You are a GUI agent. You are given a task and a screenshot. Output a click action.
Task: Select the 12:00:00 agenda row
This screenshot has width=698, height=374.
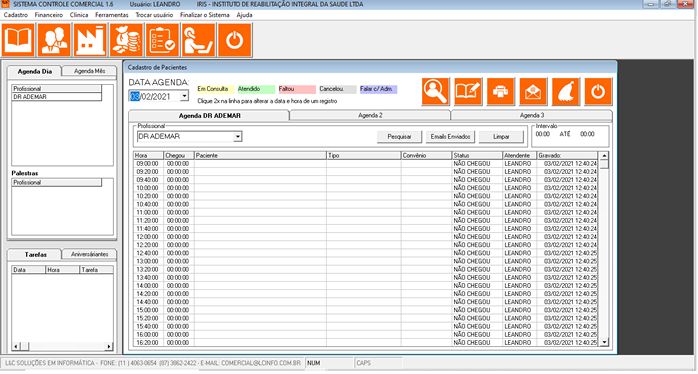click(365, 237)
